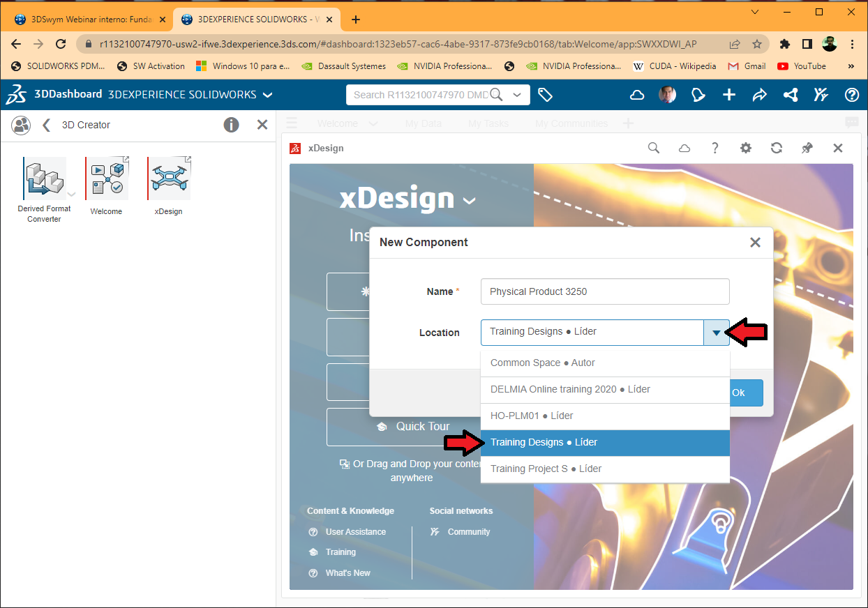This screenshot has width=868, height=608.
Task: Close the New Component dialog
Action: (755, 243)
